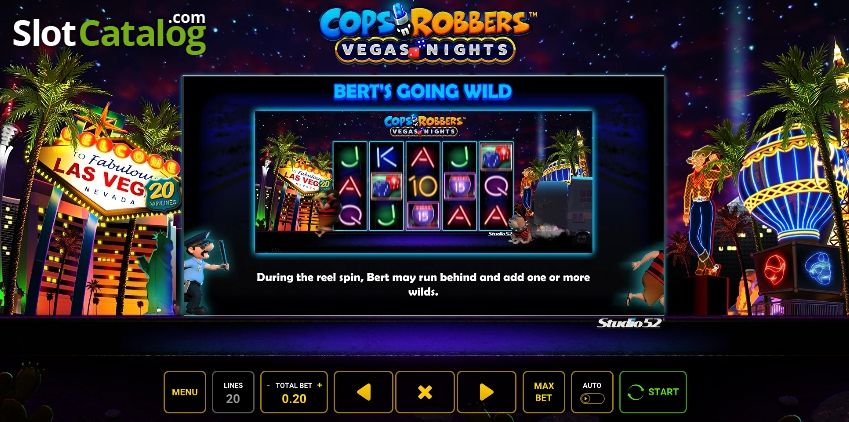Click the total bet 0.20 value
The image size is (849, 422).
[x=294, y=399]
